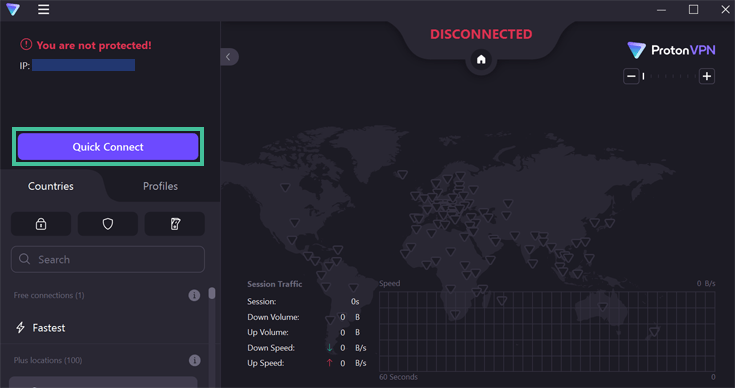Click the Quick Connect button
The height and width of the screenshot is (388, 735).
(x=108, y=147)
